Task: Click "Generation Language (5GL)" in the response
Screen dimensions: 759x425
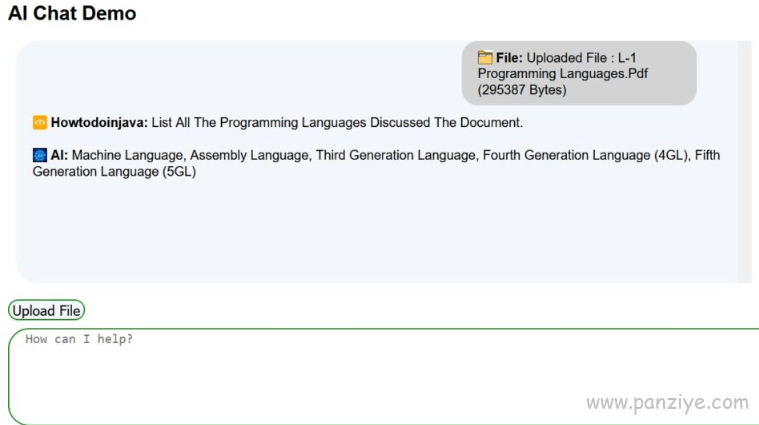Action: point(114,171)
